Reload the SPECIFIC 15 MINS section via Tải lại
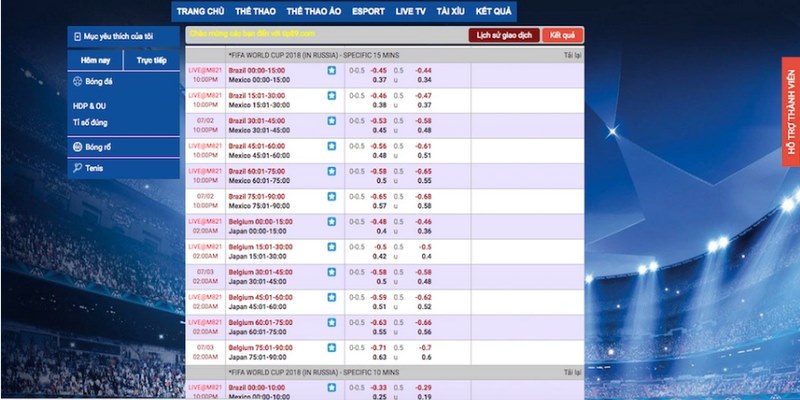 [572, 55]
